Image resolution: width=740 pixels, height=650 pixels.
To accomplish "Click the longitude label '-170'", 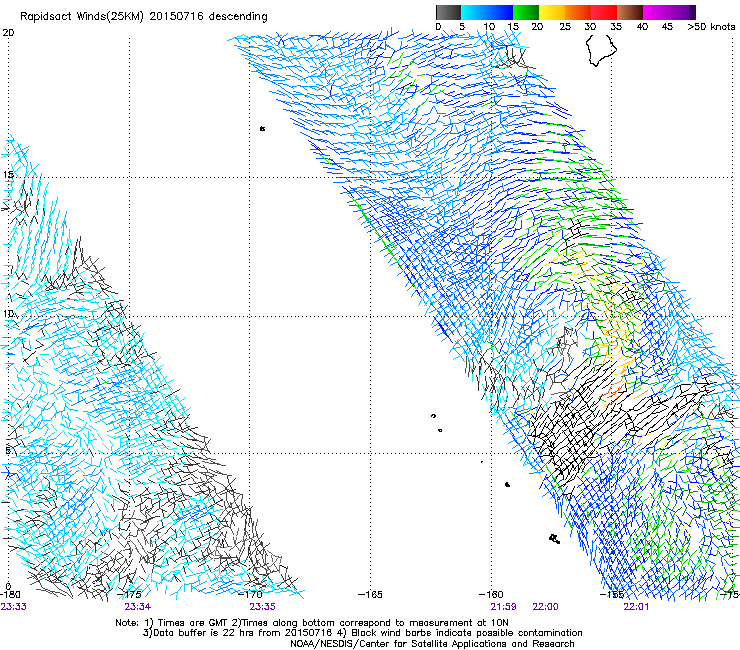I will pyautogui.click(x=252, y=595).
